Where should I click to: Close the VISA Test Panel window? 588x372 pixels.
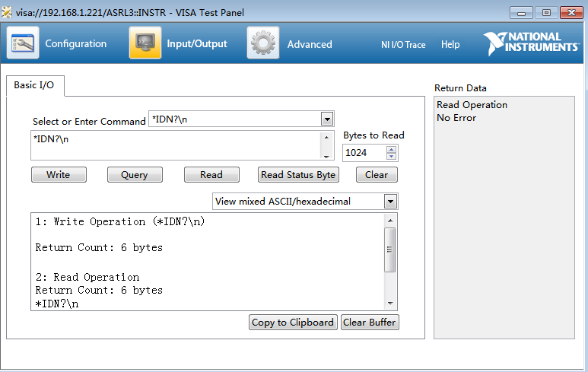(571, 13)
